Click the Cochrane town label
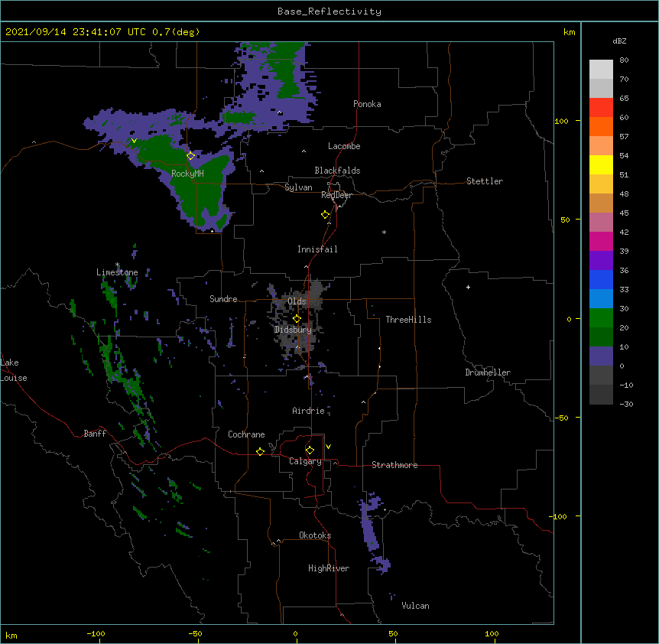659x644 pixels. click(x=246, y=434)
